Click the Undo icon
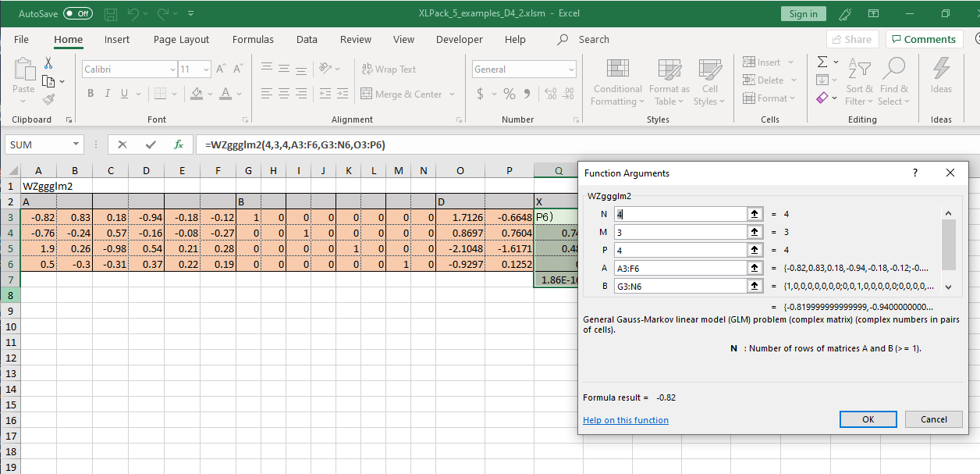The image size is (980, 474). pos(132,14)
